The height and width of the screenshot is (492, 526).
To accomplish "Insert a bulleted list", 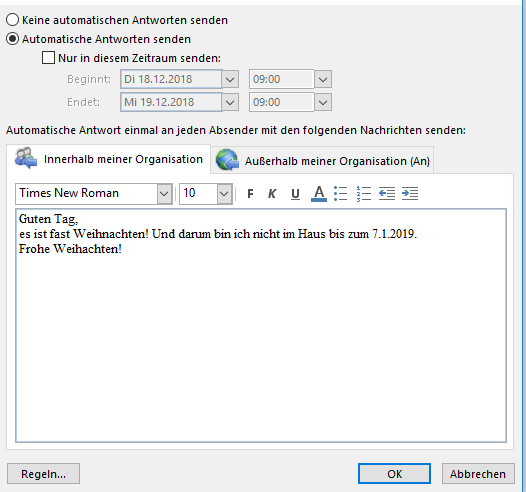I will click(x=340, y=194).
